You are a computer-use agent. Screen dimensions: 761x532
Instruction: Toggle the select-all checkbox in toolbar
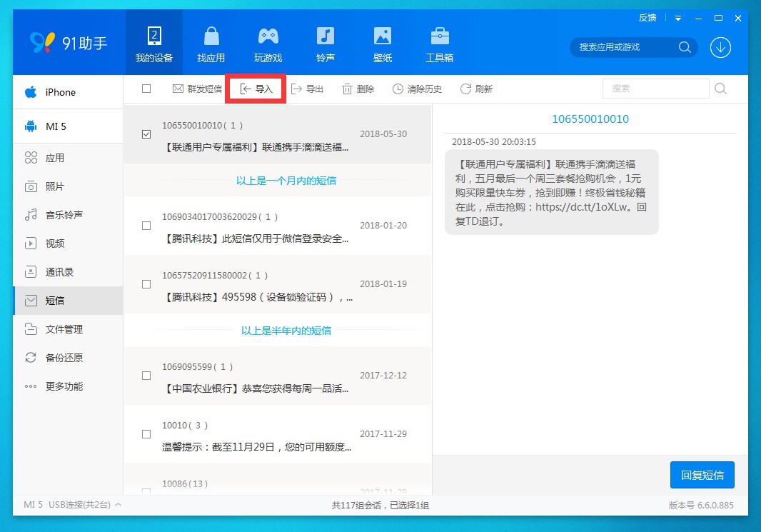pos(146,89)
